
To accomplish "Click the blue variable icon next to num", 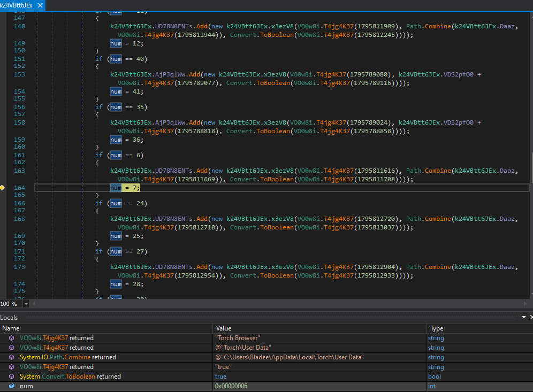I will 12,386.
